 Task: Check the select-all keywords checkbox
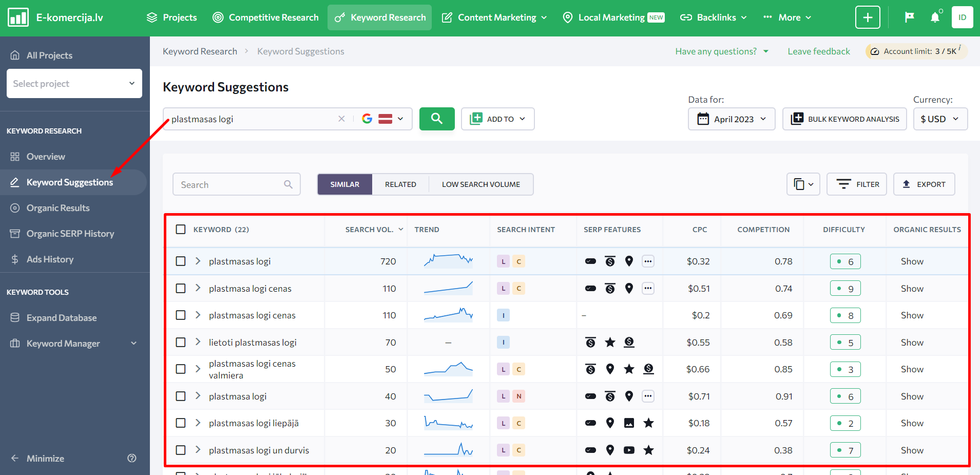[x=181, y=230]
